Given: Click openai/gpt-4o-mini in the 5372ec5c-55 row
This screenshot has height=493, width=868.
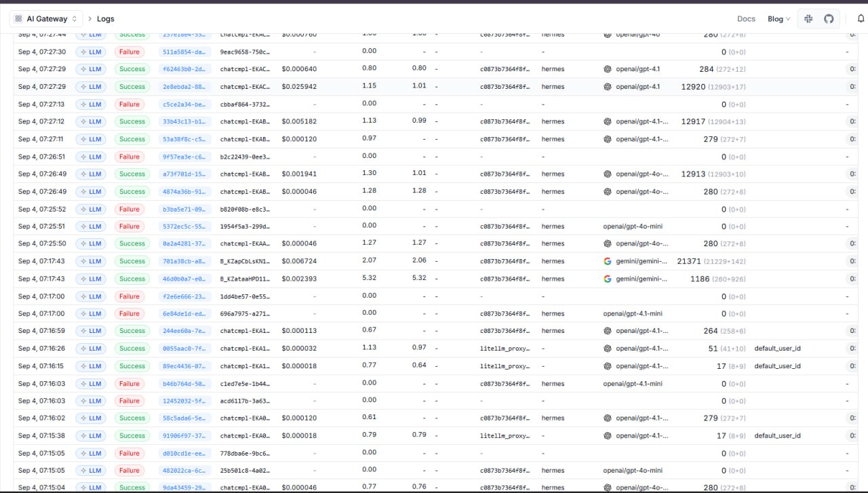Looking at the screenshot, I should (x=633, y=226).
